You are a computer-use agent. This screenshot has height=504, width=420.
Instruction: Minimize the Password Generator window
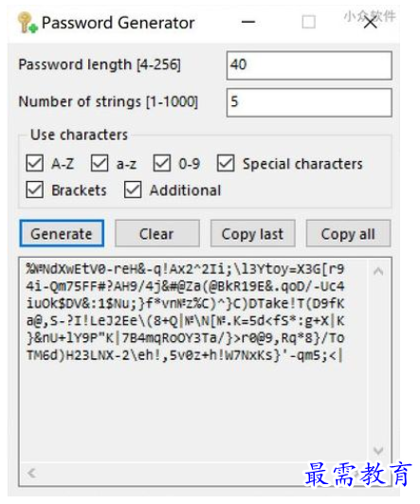point(248,22)
